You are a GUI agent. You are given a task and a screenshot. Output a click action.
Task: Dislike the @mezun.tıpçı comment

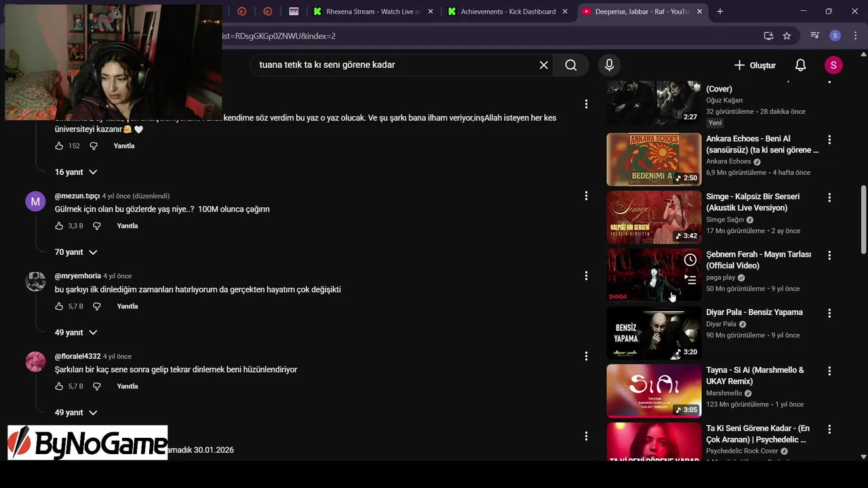coord(96,226)
